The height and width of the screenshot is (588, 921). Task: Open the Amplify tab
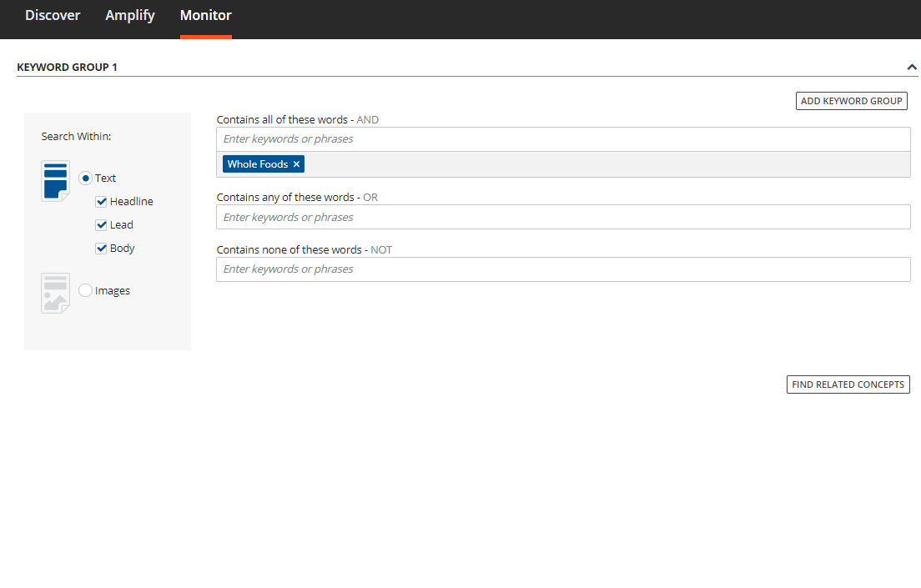[130, 15]
